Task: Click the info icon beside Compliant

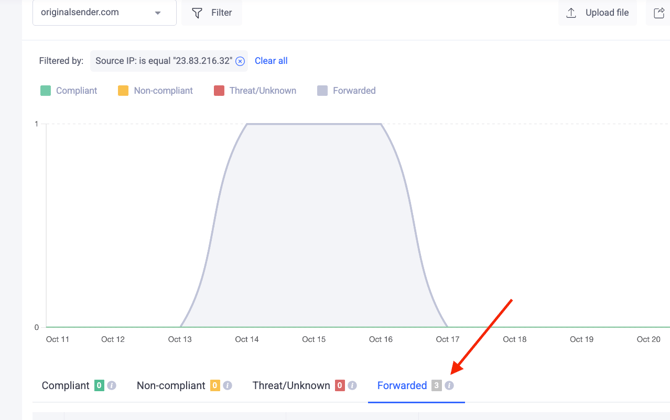Action: pyautogui.click(x=112, y=385)
